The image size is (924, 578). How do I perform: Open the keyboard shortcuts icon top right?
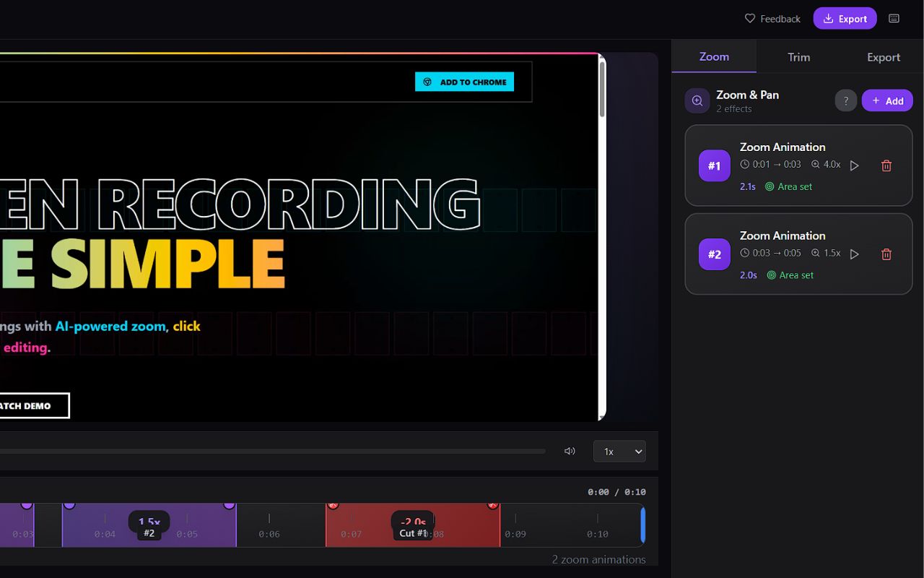point(894,18)
